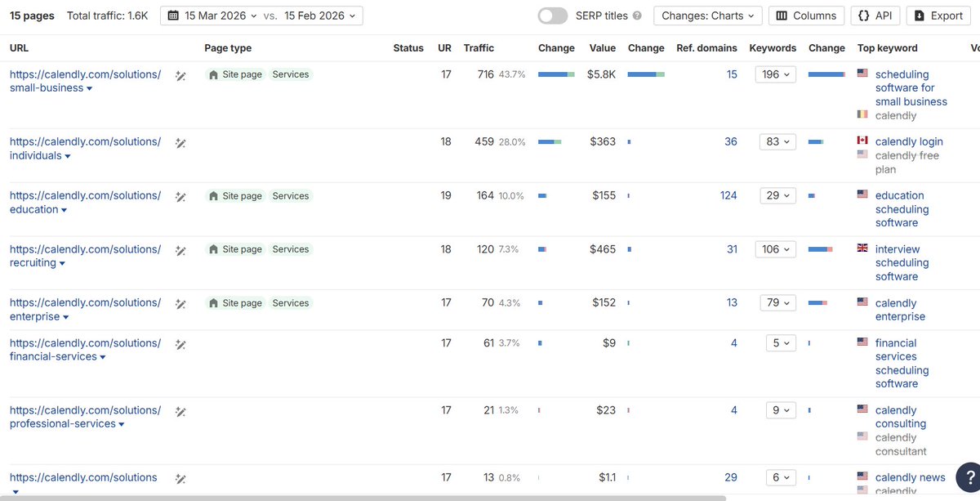Click UK flag beside interview scheduling software
This screenshot has height=501, width=980.
coord(862,248)
